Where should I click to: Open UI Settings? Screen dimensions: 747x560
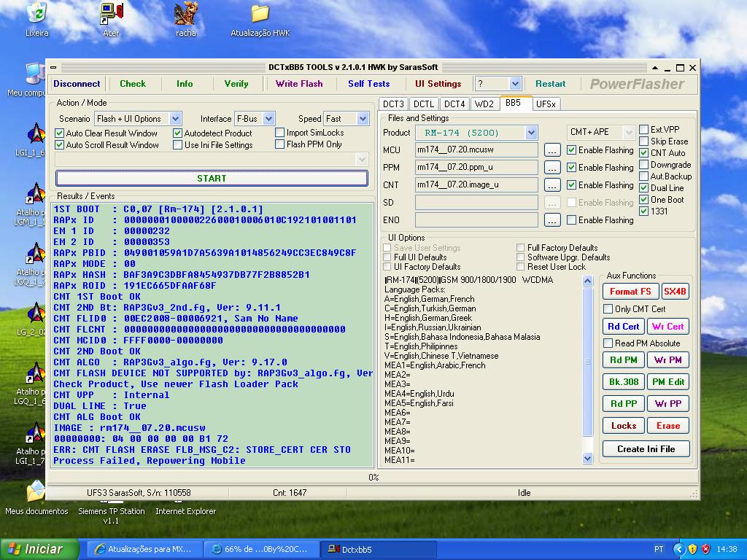(438, 84)
